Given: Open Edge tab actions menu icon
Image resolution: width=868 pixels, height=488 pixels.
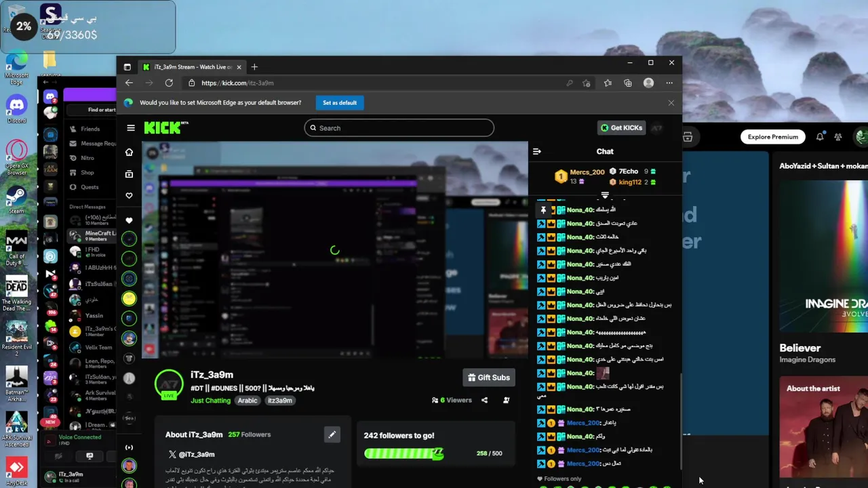Looking at the screenshot, I should pyautogui.click(x=127, y=67).
